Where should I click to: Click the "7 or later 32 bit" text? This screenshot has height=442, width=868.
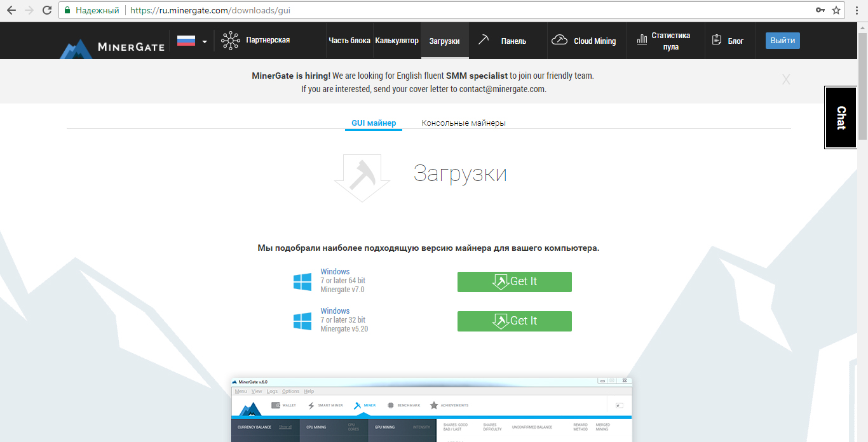(x=343, y=320)
